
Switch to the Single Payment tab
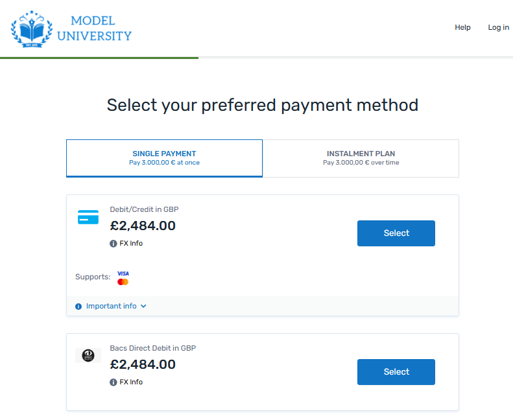[x=164, y=158]
